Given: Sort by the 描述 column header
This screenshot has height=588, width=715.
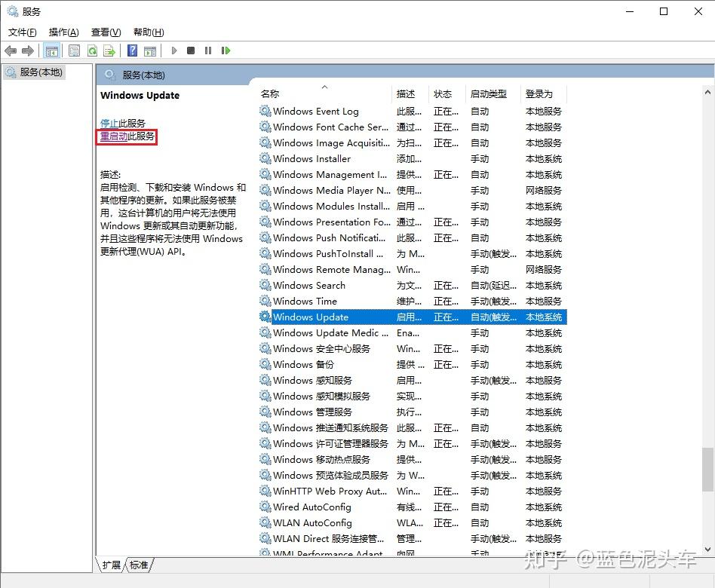Looking at the screenshot, I should [x=410, y=94].
